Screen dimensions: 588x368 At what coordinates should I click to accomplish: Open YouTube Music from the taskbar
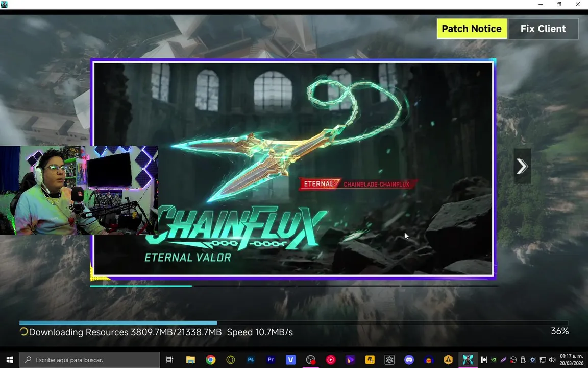(x=330, y=360)
